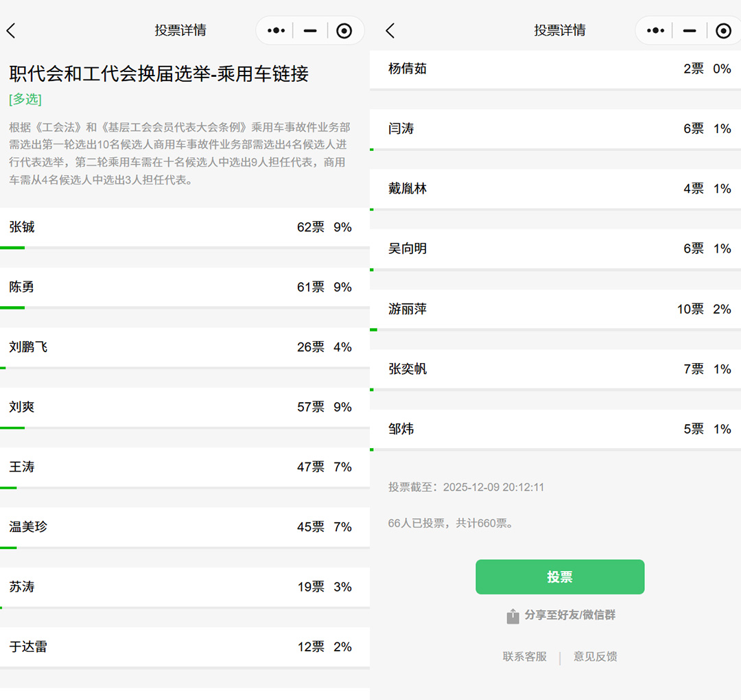Open candidate 邹炜's entry
Screen dimensions: 741x700
point(556,429)
